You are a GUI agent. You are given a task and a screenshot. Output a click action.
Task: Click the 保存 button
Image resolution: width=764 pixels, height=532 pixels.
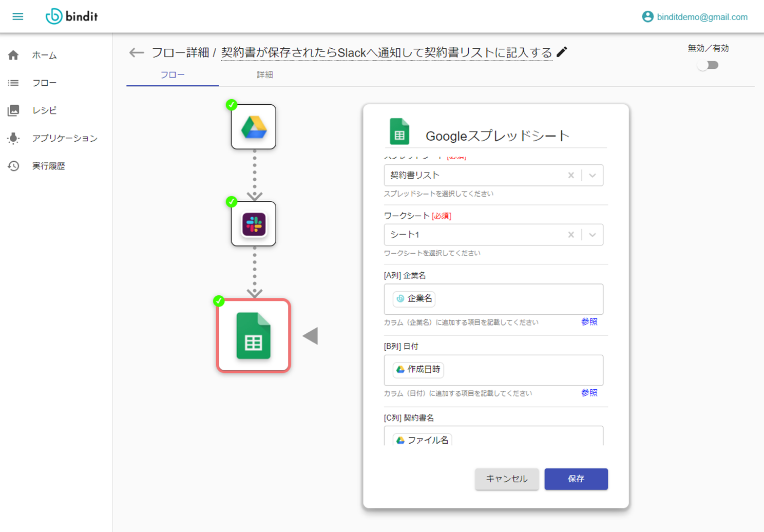(576, 479)
